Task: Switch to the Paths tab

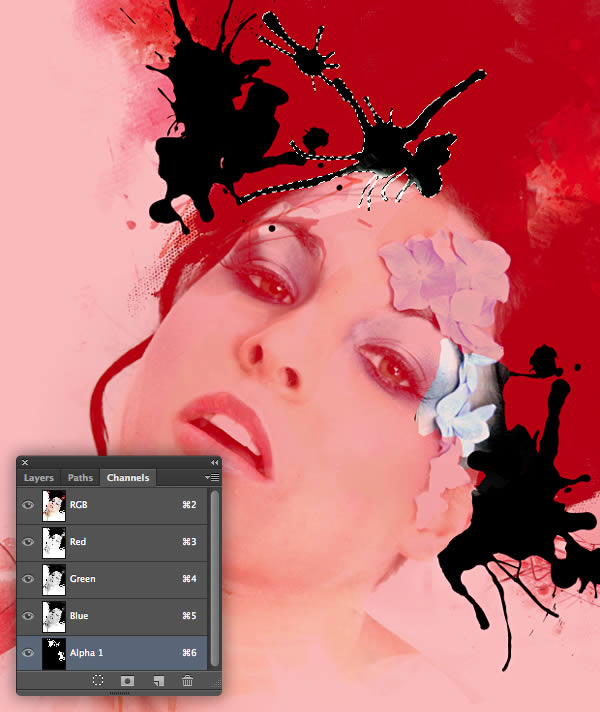Action: click(80, 478)
